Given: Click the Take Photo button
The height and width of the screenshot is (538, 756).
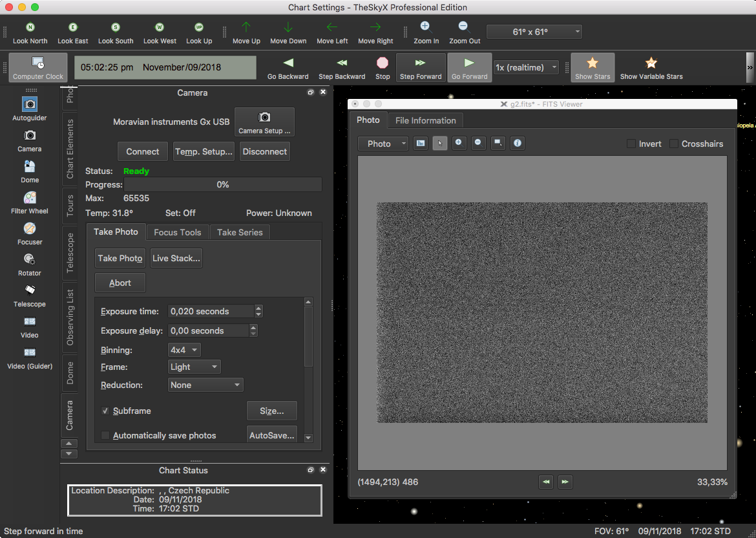Looking at the screenshot, I should point(120,258).
